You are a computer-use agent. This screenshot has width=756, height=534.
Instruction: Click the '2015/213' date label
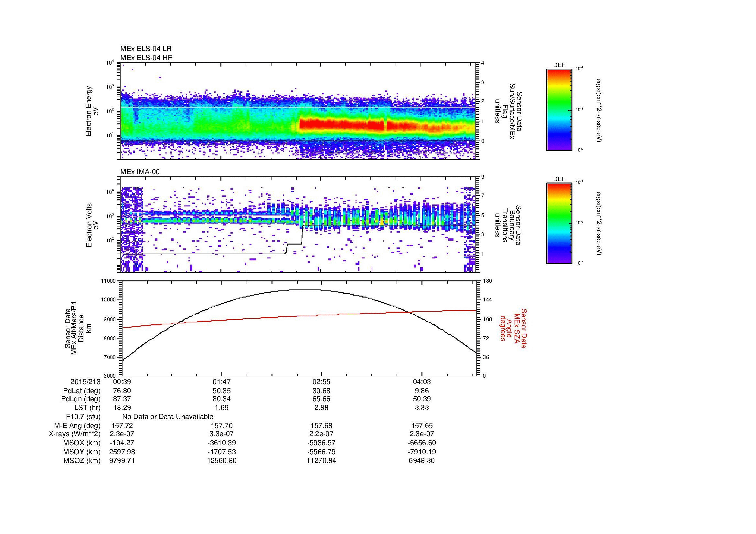point(85,382)
